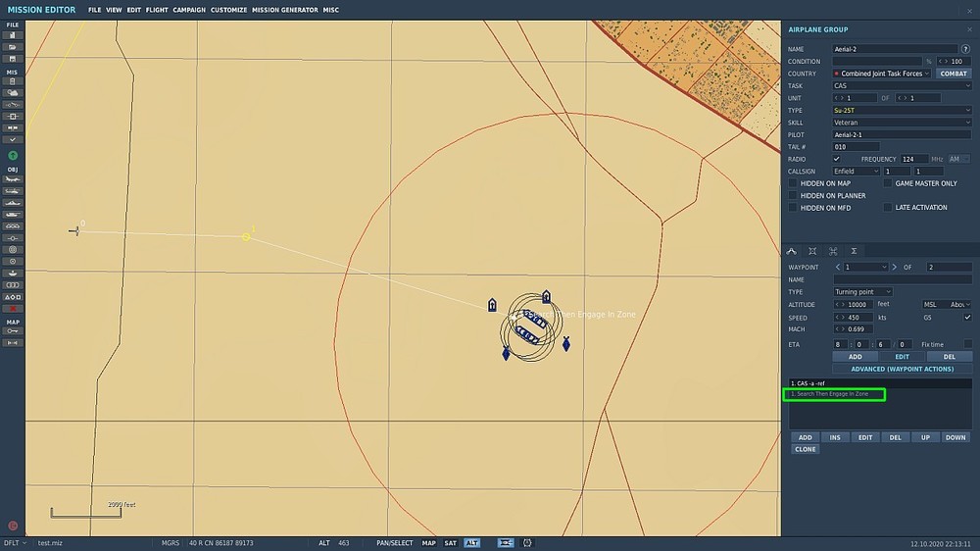
Task: Open the Skill dropdown showing Veteran
Action: click(x=902, y=123)
